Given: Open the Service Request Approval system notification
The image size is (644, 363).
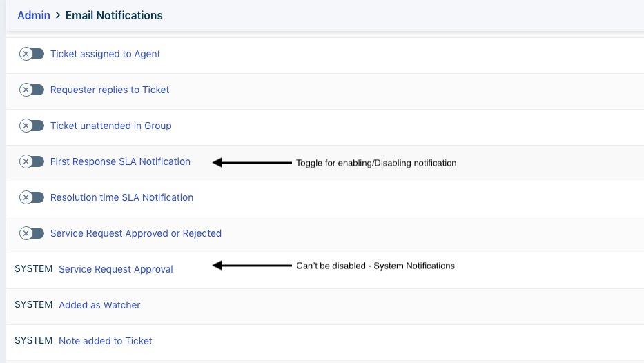Looking at the screenshot, I should (x=116, y=269).
